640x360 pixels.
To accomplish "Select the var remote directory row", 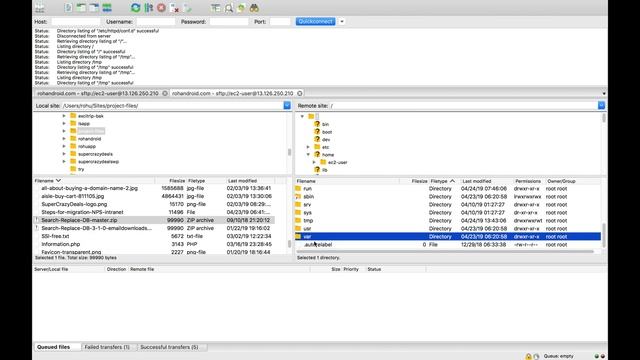I will pos(448,236).
